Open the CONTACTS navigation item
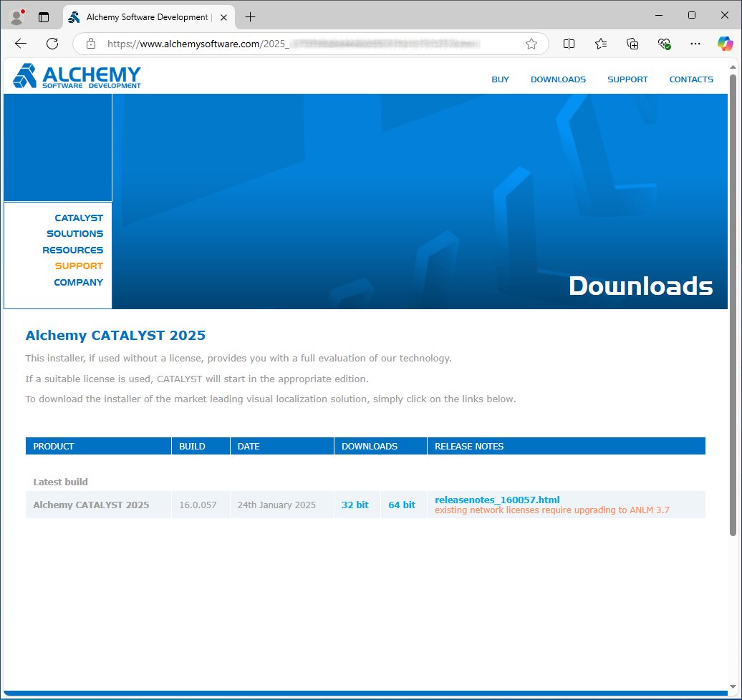Image resolution: width=742 pixels, height=700 pixels. pyautogui.click(x=691, y=79)
